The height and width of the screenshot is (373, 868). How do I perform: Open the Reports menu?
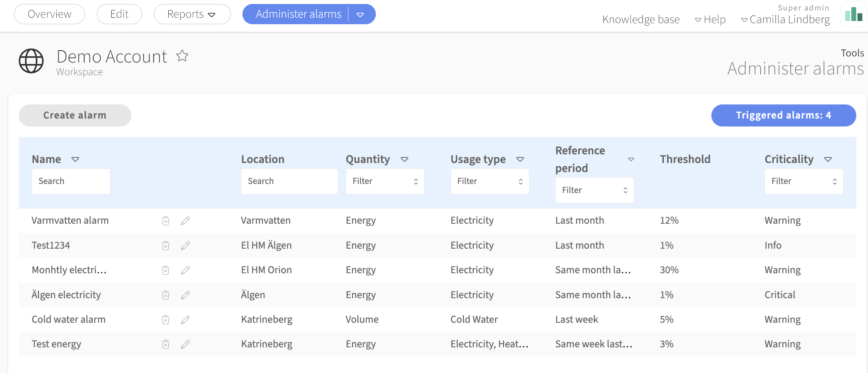[192, 14]
